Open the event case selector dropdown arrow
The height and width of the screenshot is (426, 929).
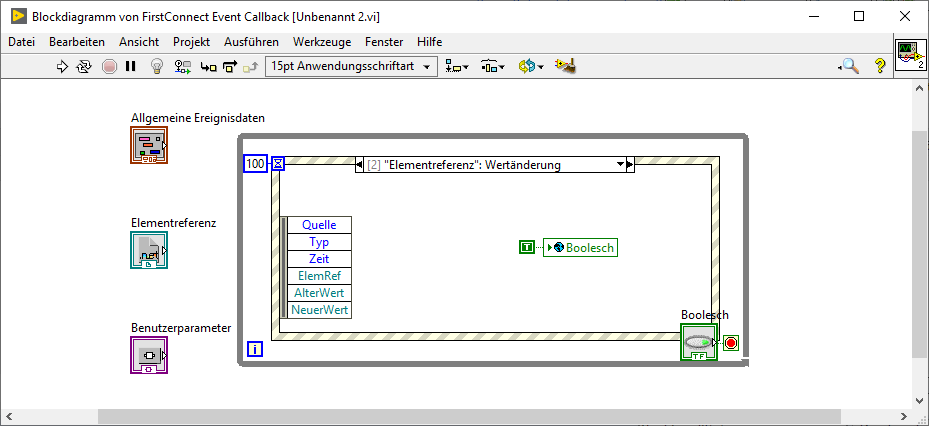[x=620, y=165]
